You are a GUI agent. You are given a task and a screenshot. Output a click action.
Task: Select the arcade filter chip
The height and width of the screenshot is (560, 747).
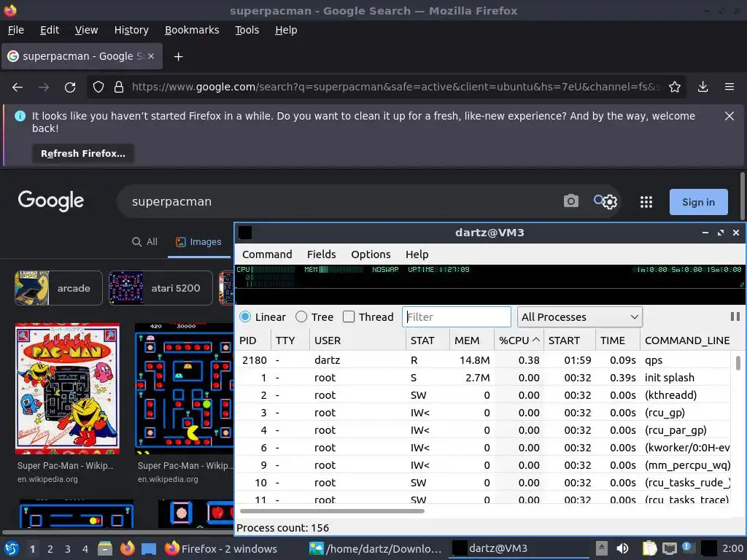(58, 288)
